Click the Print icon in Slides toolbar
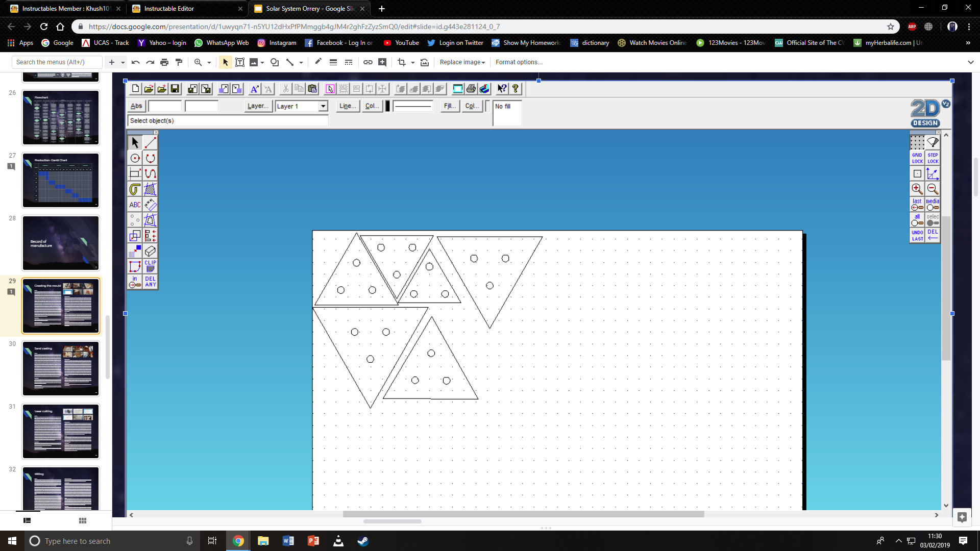The image size is (980, 551). (164, 62)
